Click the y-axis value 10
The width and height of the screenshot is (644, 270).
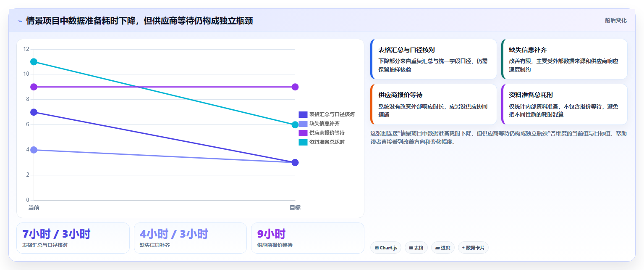click(26, 74)
